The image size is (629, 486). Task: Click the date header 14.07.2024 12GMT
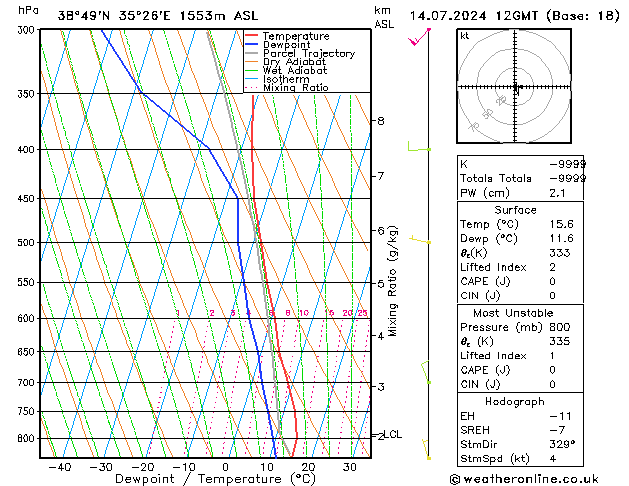474,16
